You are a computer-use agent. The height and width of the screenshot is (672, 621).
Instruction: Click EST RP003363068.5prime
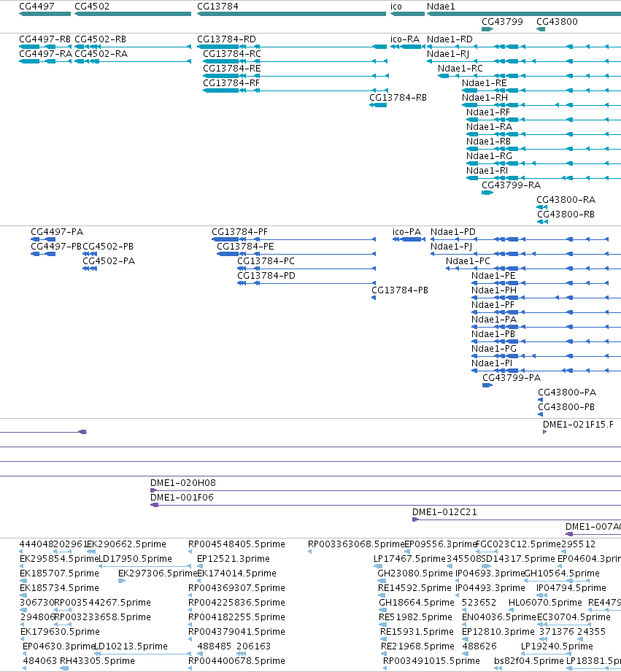pyautogui.click(x=356, y=544)
